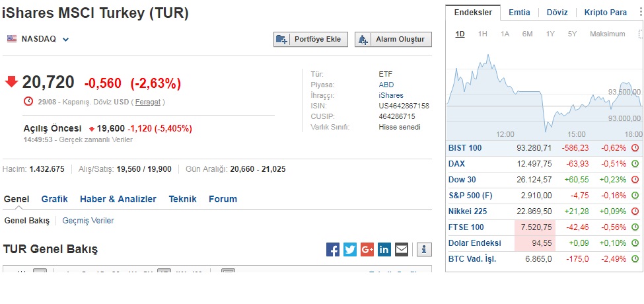
Task: Switch to Emtia sidebar tab
Action: (519, 13)
